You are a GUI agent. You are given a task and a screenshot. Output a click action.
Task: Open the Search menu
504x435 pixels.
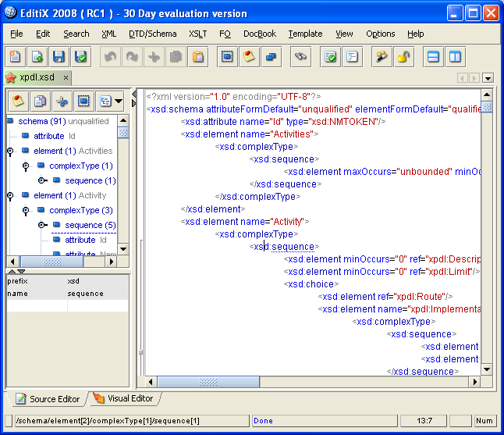[76, 34]
